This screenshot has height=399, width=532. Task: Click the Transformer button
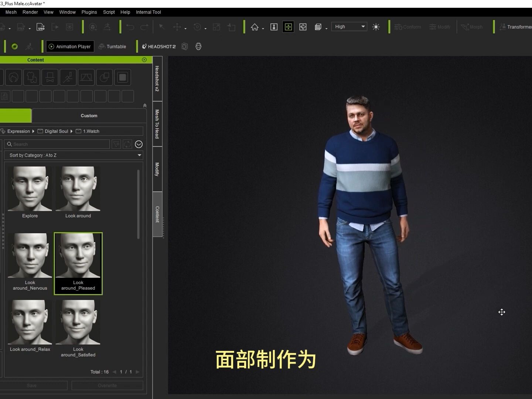[x=516, y=27]
